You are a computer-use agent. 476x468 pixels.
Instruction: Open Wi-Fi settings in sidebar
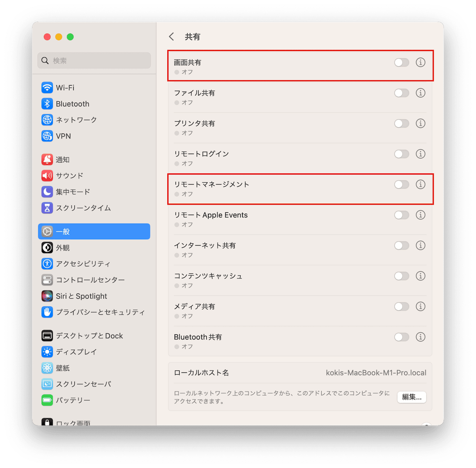(x=94, y=88)
